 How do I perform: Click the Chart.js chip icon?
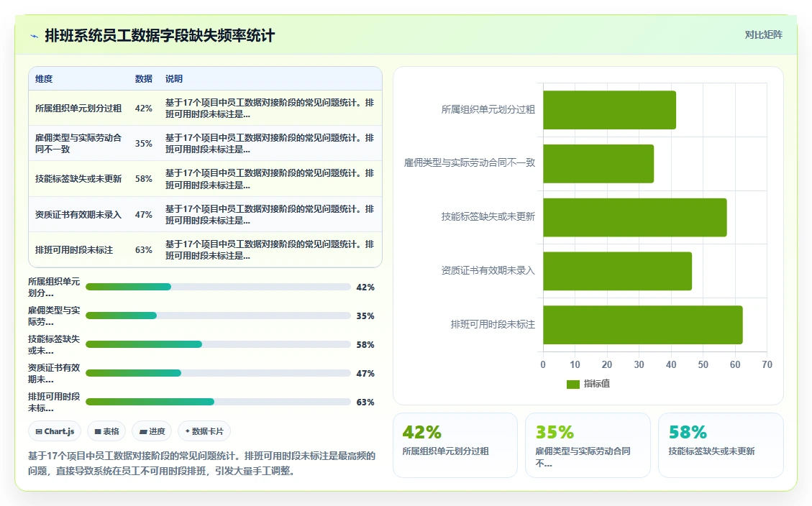pyautogui.click(x=39, y=431)
